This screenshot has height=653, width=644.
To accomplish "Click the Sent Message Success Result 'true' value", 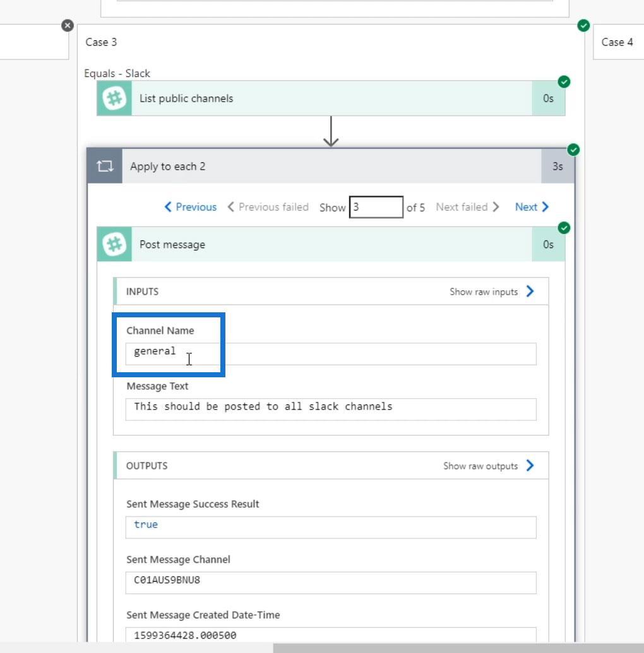I will click(x=146, y=524).
